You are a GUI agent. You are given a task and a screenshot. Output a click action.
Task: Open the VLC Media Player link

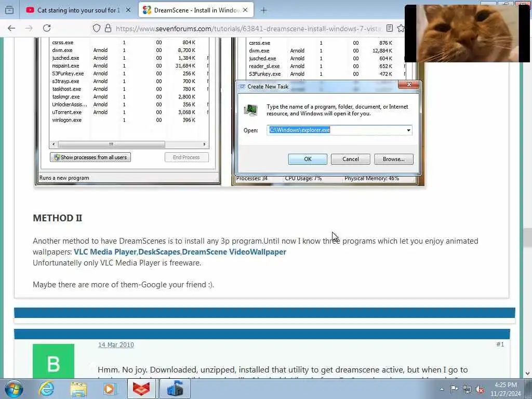105,252
